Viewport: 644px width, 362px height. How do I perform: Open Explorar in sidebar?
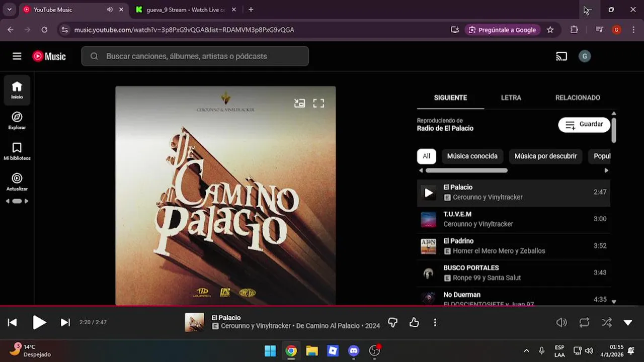coord(17,121)
